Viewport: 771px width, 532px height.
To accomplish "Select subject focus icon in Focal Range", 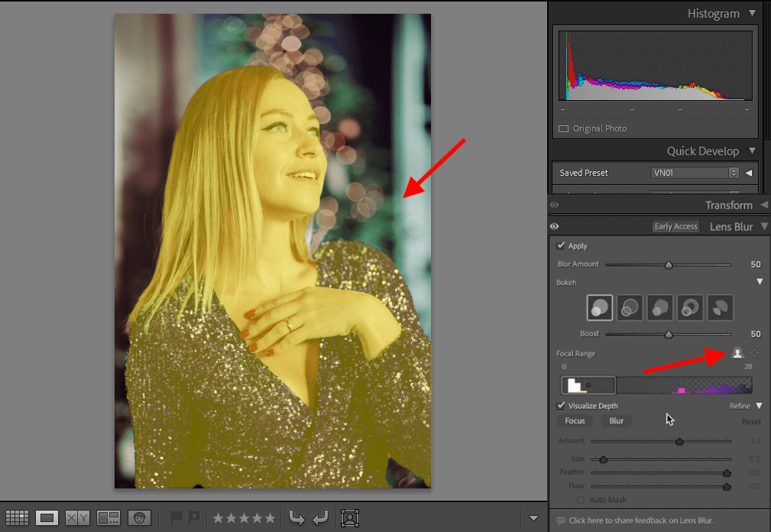I will tap(737, 352).
